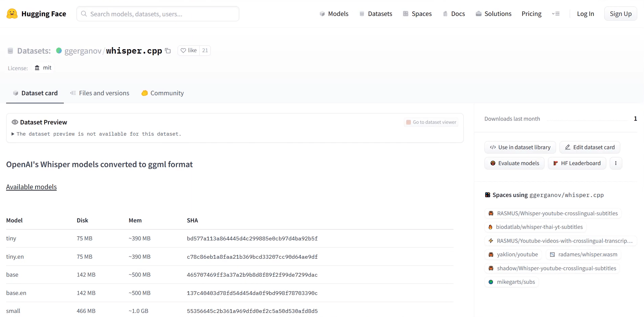Click the mit license tag

click(x=43, y=67)
